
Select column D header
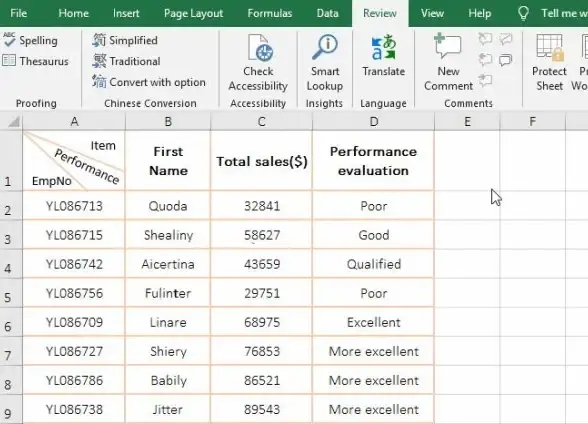coord(374,121)
